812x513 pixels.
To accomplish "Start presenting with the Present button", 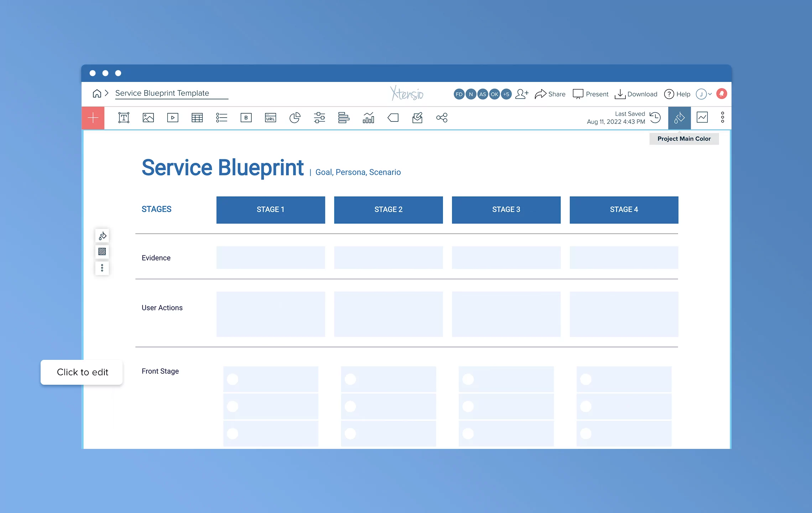I will point(590,94).
